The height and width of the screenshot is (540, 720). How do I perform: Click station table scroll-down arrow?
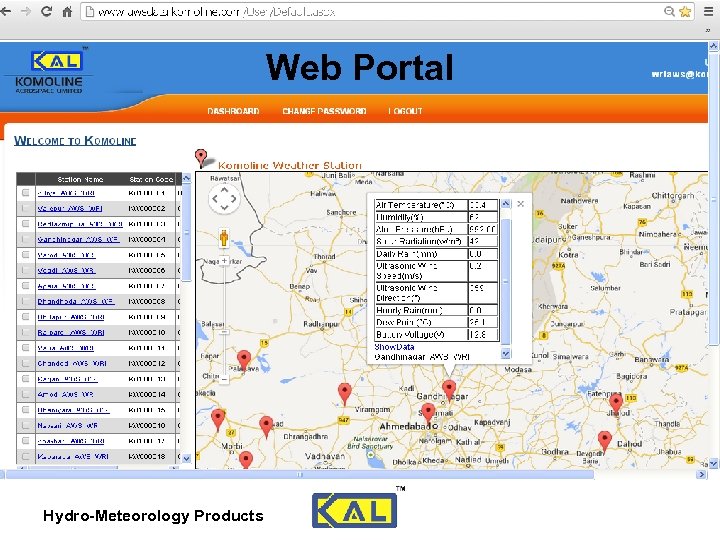186,458
